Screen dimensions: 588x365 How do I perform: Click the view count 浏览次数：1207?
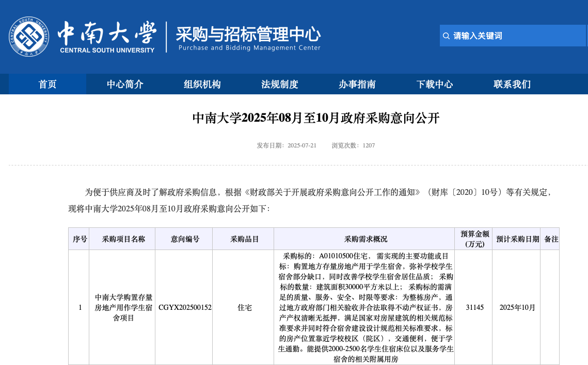click(x=353, y=145)
